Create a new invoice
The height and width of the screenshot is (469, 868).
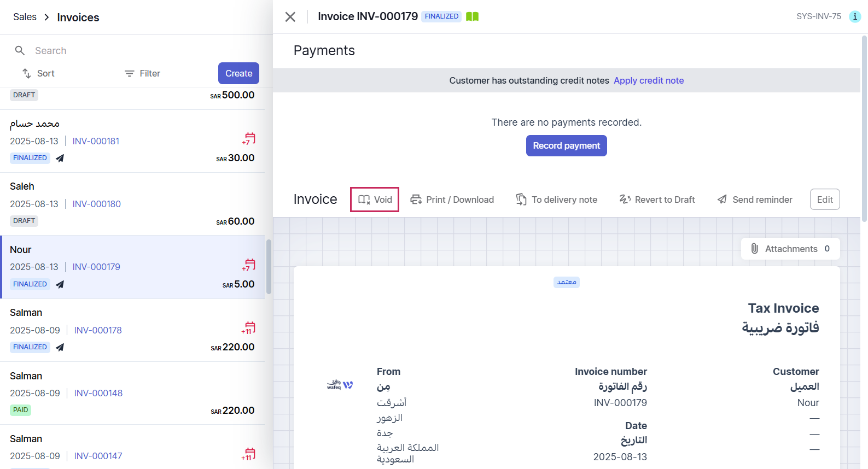(x=238, y=73)
